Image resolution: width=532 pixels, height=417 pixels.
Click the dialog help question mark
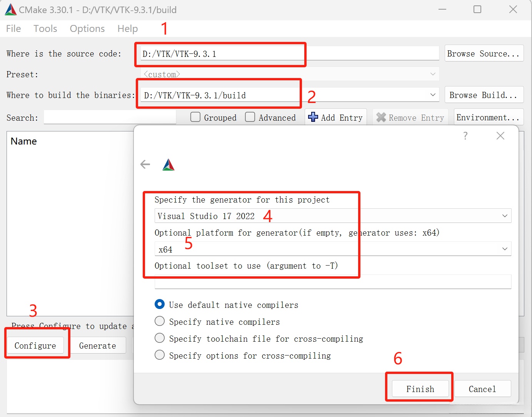[x=465, y=136]
